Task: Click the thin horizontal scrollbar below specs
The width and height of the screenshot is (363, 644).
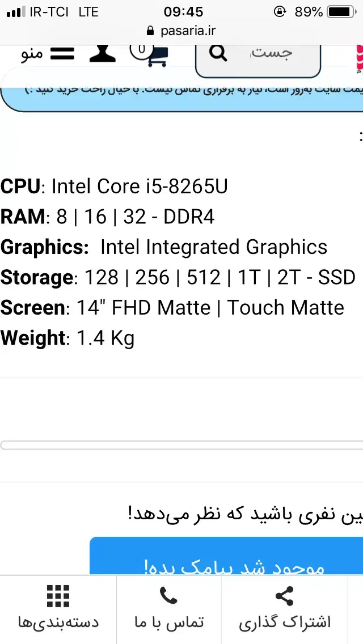Action: [181, 445]
